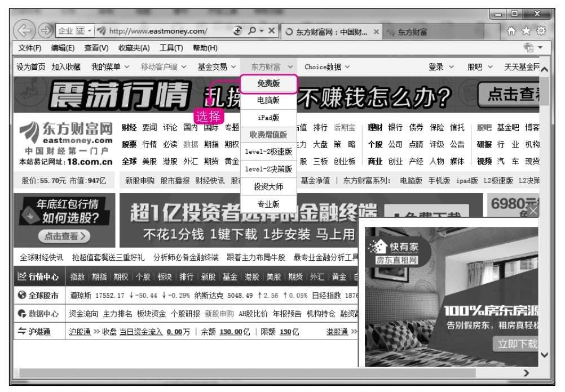
Task: Open the browser Home icon
Action: (511, 31)
